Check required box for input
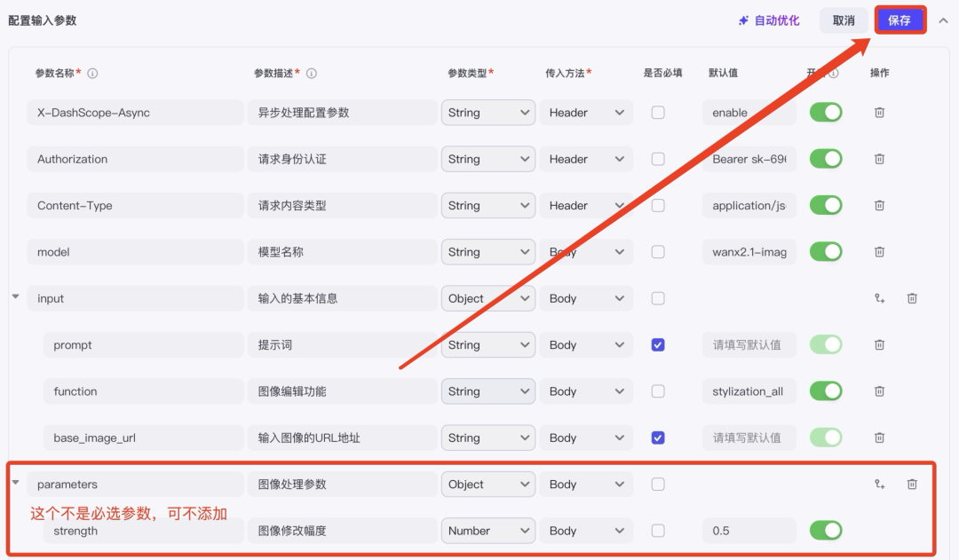959x560 pixels. tap(658, 298)
